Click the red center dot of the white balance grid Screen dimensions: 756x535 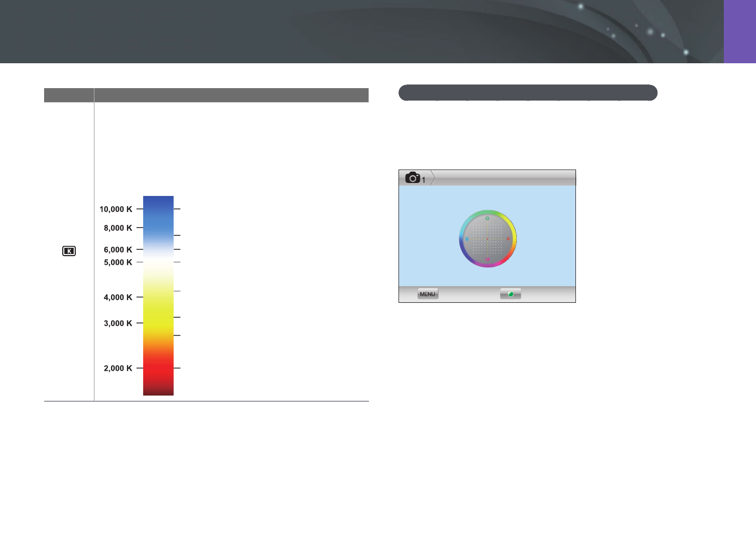pyautogui.click(x=487, y=239)
